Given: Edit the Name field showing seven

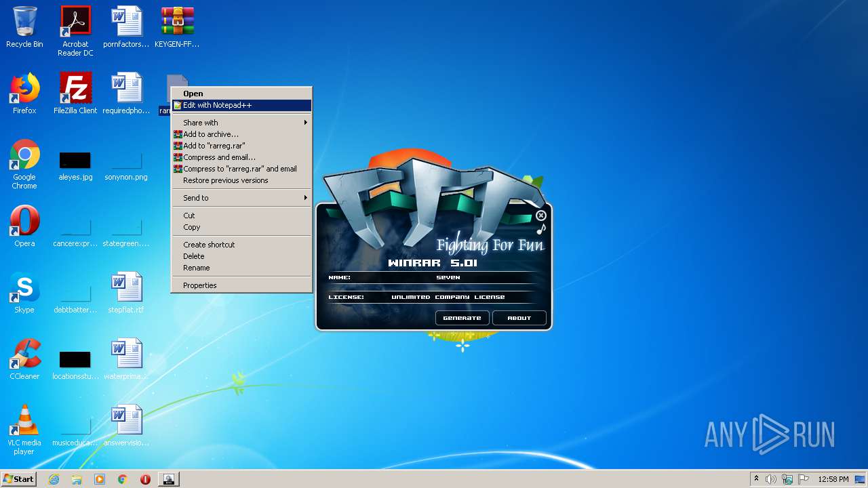Looking at the screenshot, I should click(x=448, y=277).
